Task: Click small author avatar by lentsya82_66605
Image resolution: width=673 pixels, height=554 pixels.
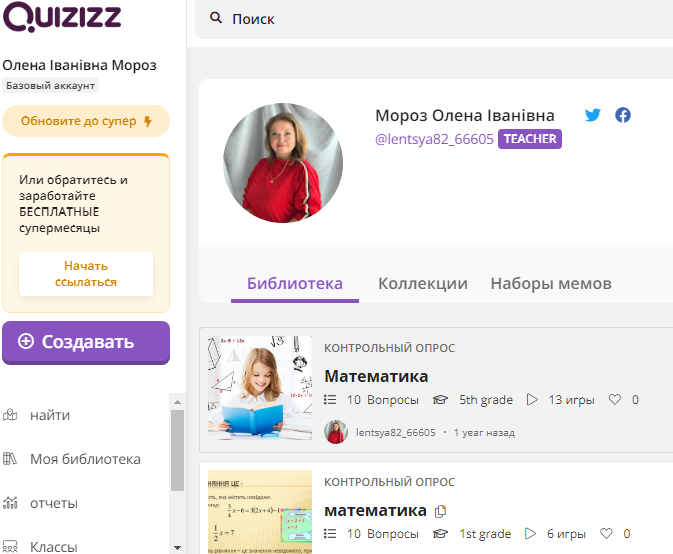Action: point(336,432)
